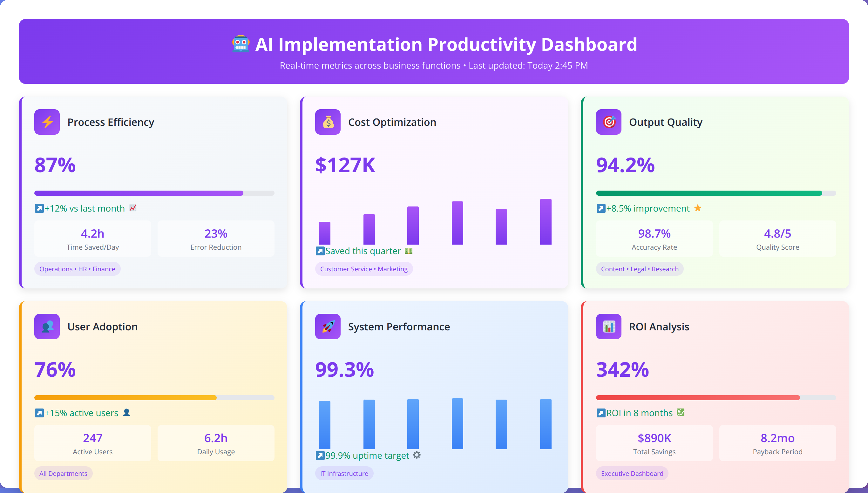868x493 pixels.
Task: Click the last bar in the System Performance chart
Action: coord(546,424)
